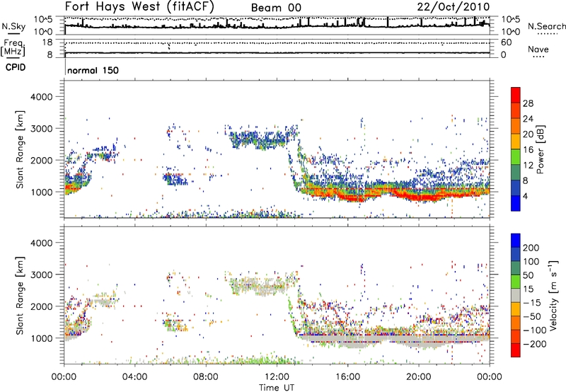Click the '4000' tick on power panel axis

42,97
